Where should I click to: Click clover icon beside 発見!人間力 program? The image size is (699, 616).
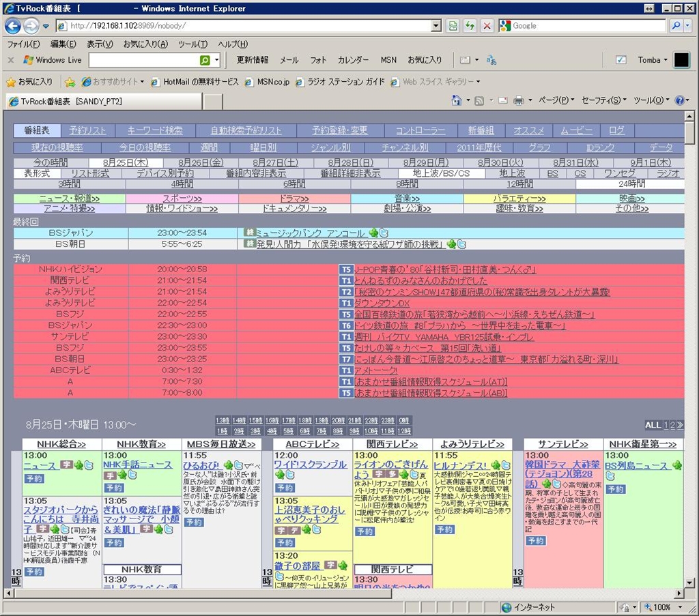(452, 244)
